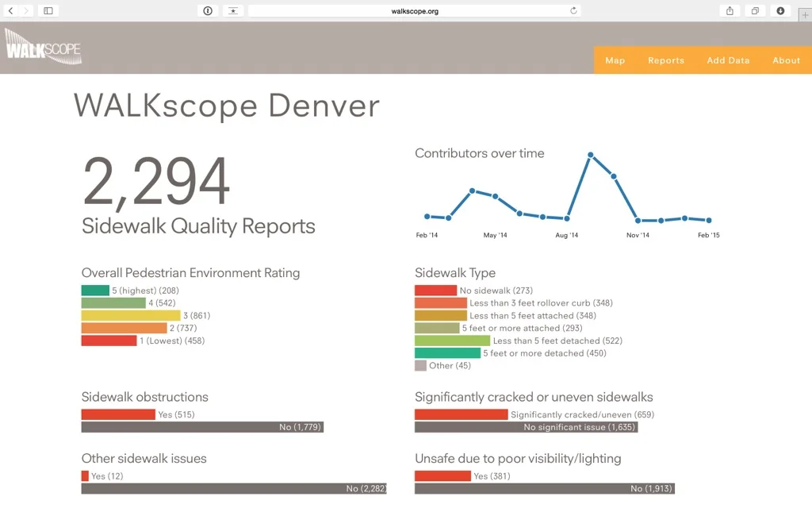Reload the page with the refresh icon

573,10
